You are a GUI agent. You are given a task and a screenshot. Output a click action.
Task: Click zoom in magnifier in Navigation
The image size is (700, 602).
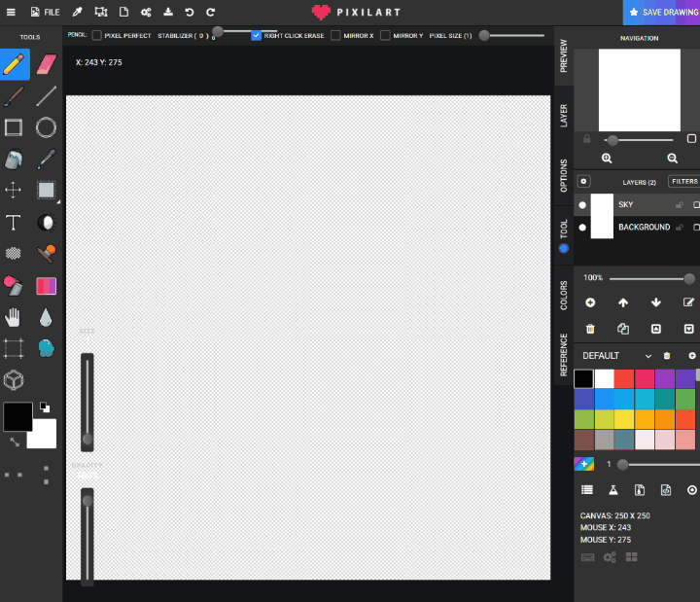tap(607, 159)
